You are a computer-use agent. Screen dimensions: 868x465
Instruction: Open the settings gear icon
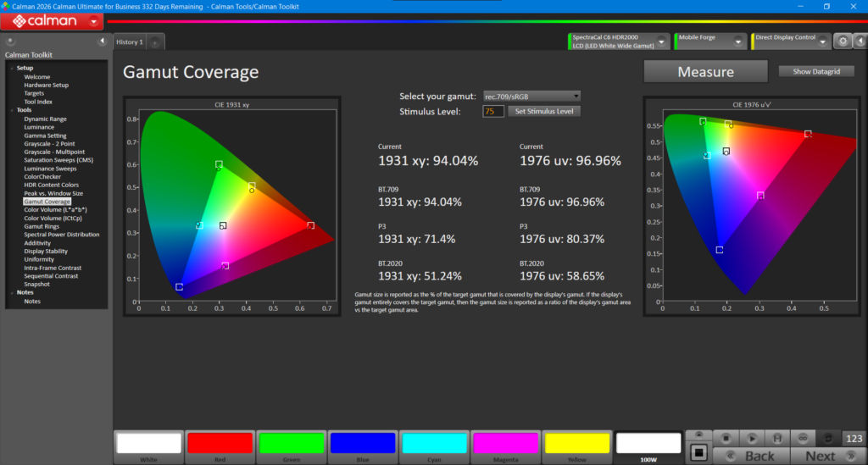pyautogui.click(x=843, y=41)
